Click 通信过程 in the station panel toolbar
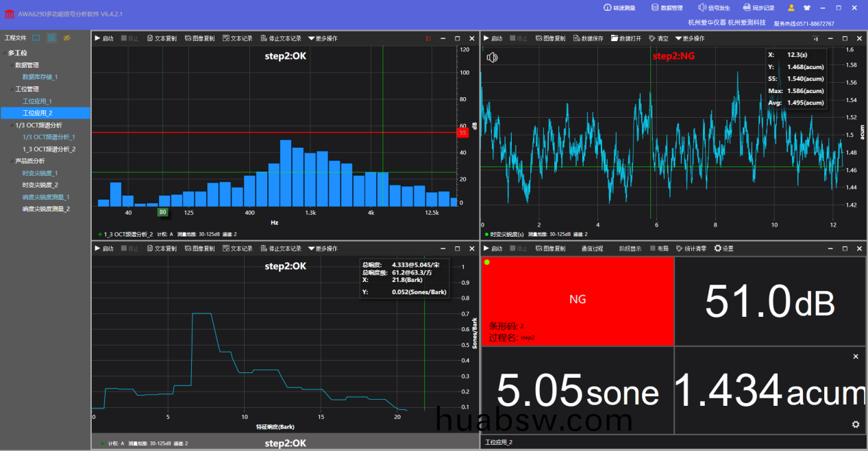The width and height of the screenshot is (868, 451). [592, 248]
